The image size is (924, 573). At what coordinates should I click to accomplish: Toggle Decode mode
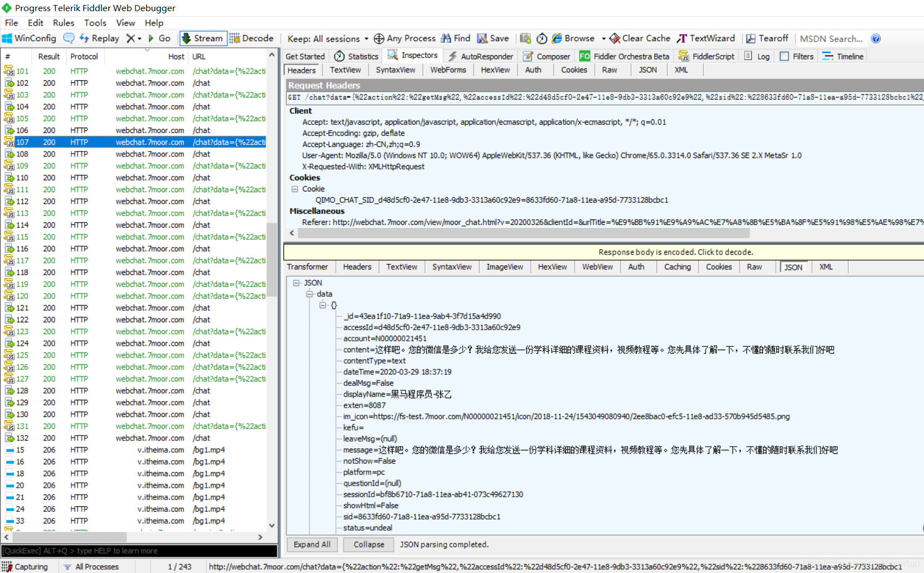252,38
